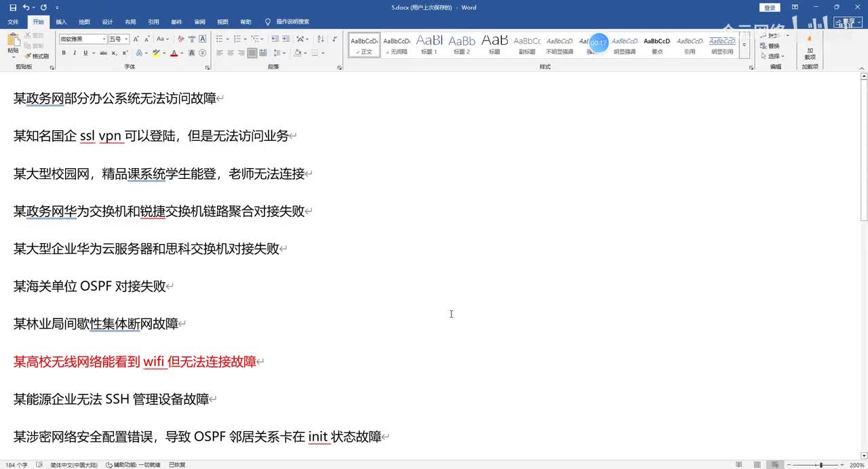The width and height of the screenshot is (868, 469).
Task: Open the Change Case (Aa) dropdown
Action: pos(163,39)
